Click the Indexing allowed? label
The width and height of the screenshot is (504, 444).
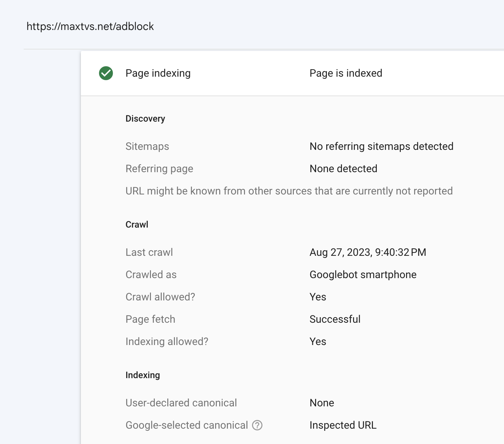[x=167, y=342]
